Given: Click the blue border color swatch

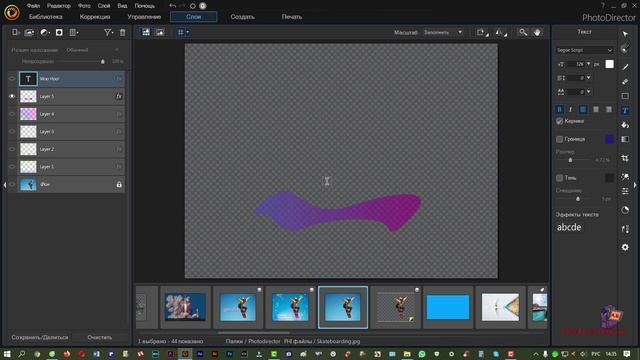Looking at the screenshot, I should (609, 139).
